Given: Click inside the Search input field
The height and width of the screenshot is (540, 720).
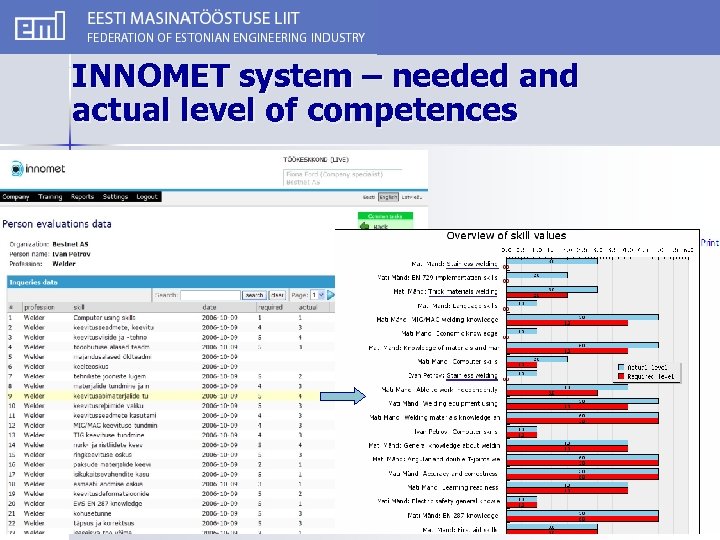Looking at the screenshot, I should tap(210, 295).
